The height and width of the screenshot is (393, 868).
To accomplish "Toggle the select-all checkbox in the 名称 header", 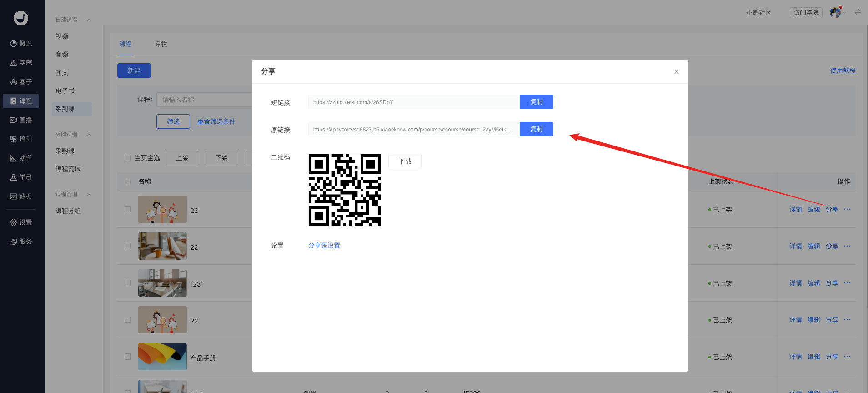I will [128, 182].
